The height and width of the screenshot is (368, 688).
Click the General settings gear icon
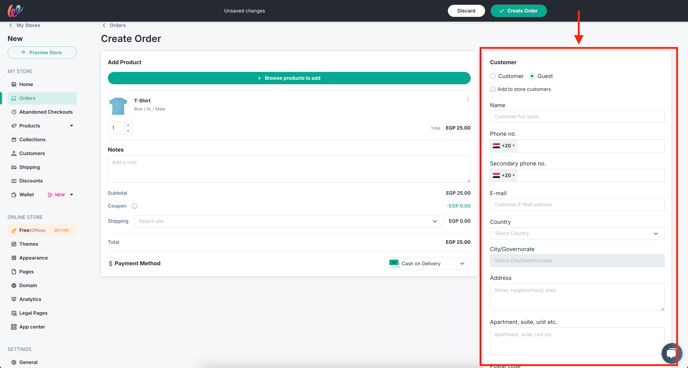click(x=14, y=362)
